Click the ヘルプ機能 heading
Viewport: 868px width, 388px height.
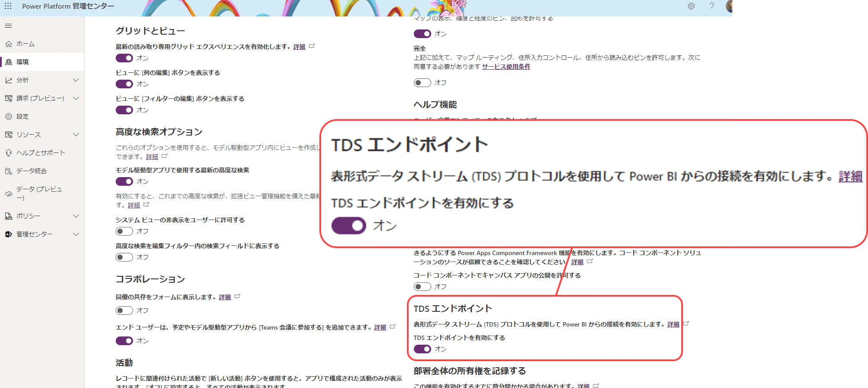pyautogui.click(x=436, y=104)
